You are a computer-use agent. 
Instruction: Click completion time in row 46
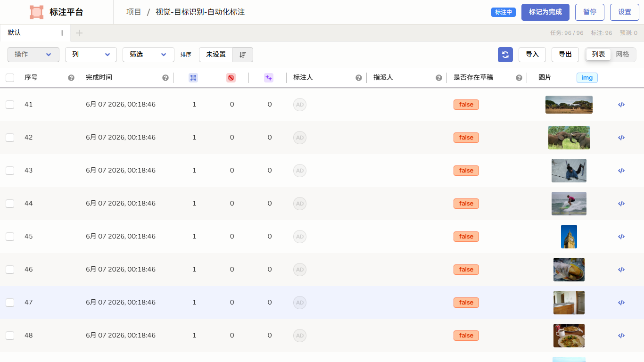121,270
